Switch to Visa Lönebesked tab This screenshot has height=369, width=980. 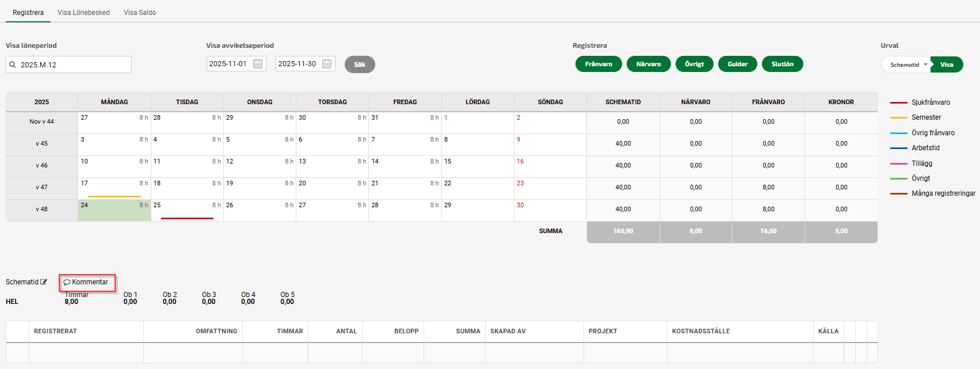point(83,13)
